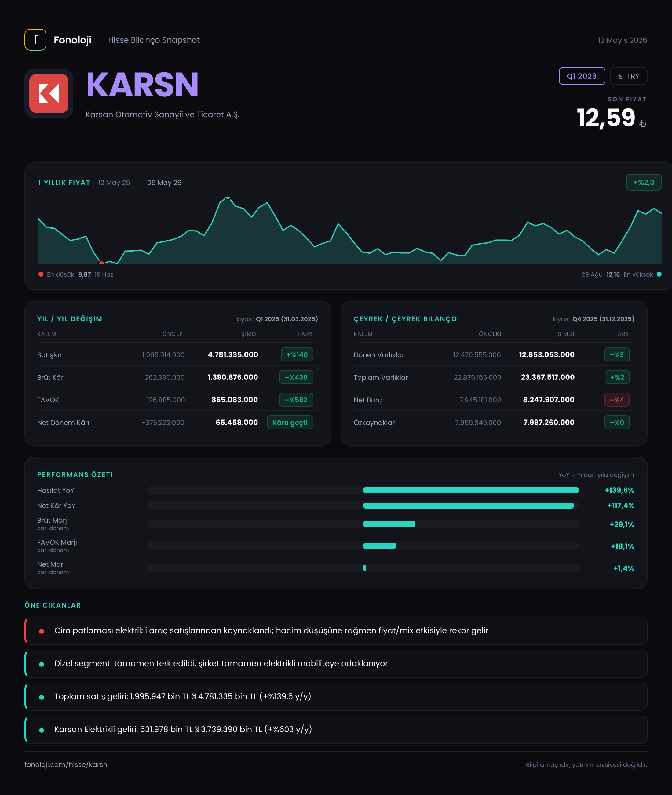Click the +%0 badge for Özkaynaklar
The image size is (672, 795).
617,423
